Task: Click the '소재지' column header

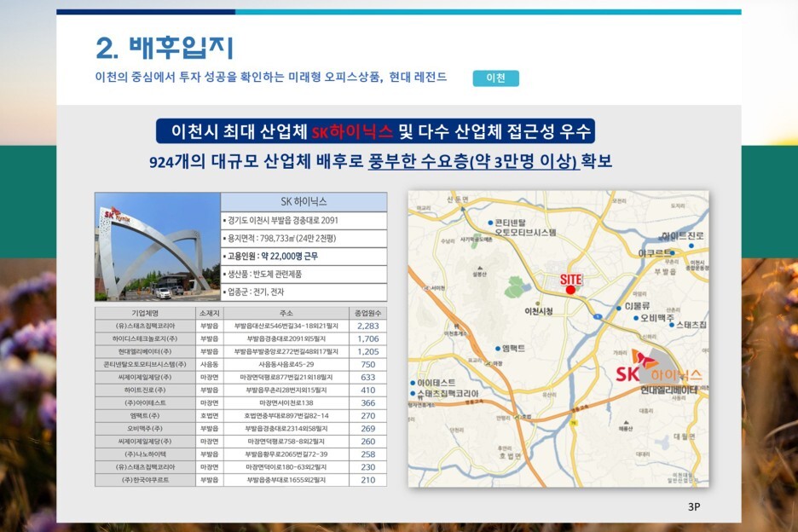Action: point(209,313)
